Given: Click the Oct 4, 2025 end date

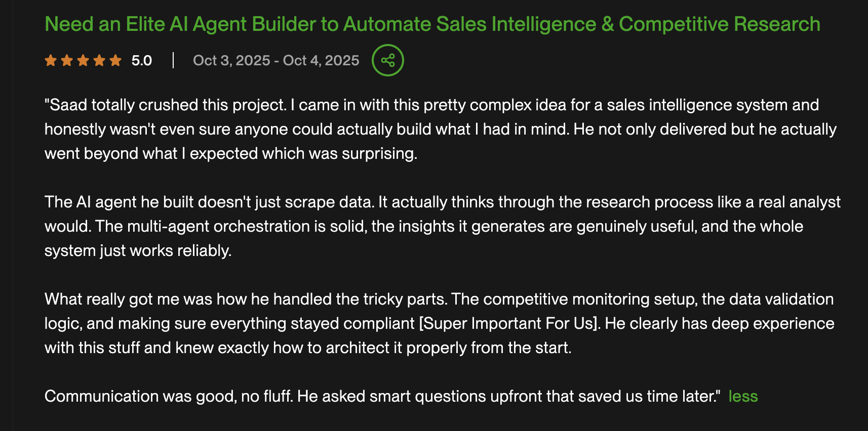Looking at the screenshot, I should point(321,61).
